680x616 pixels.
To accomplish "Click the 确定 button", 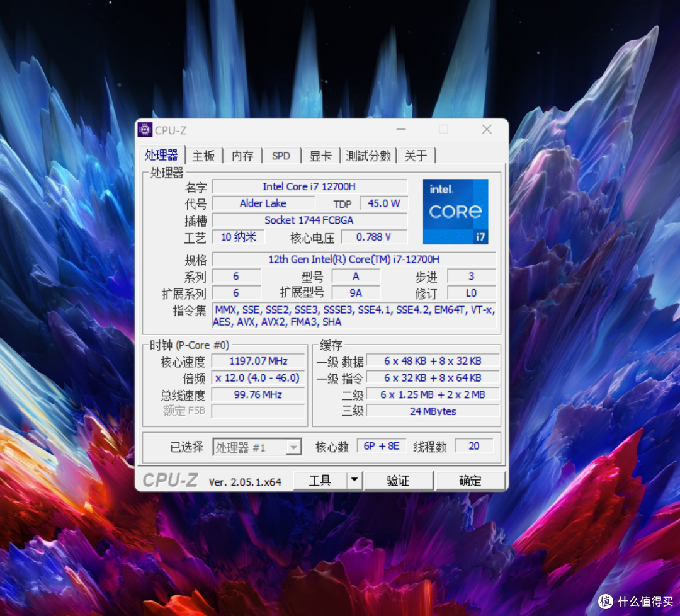I will [x=470, y=480].
